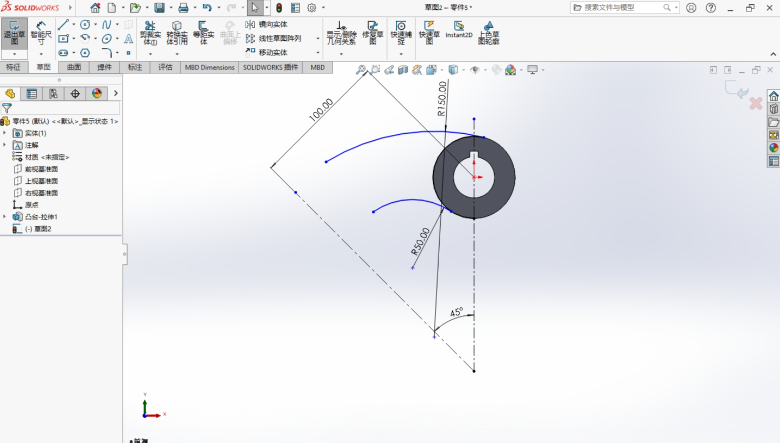Select the sketch Point tool

click(x=128, y=53)
